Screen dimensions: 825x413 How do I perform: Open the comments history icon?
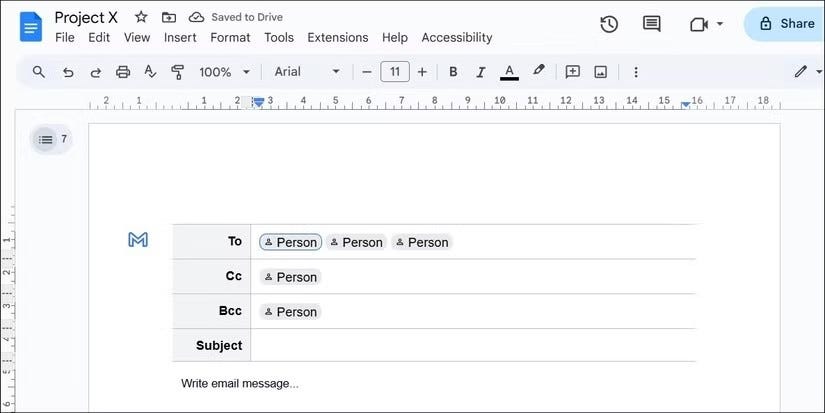coord(651,24)
